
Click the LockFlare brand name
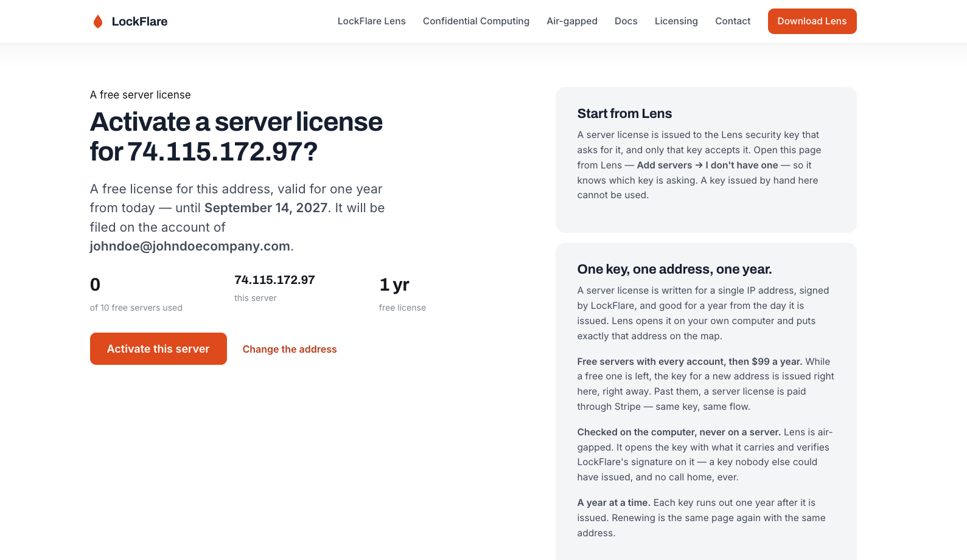coord(139,21)
